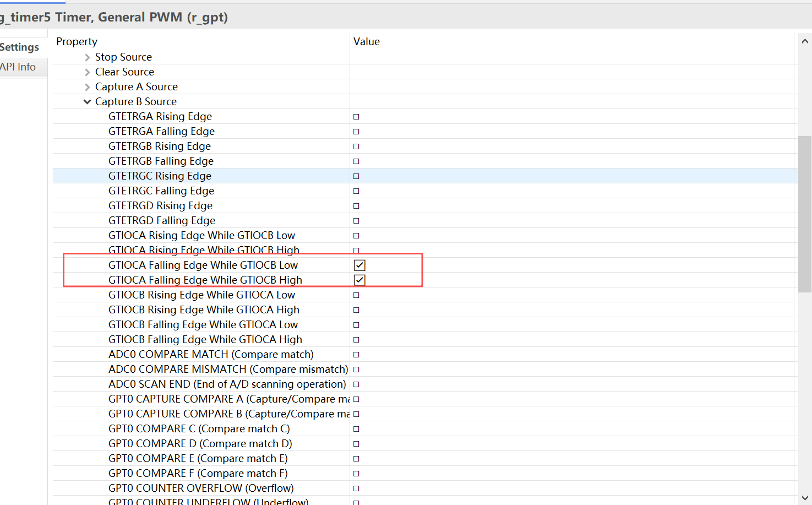Click the Capture B Source label
The height and width of the screenshot is (505, 812).
click(x=136, y=102)
